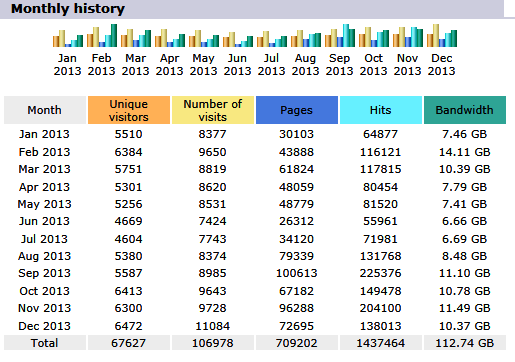Select the blue Pages column header
The width and height of the screenshot is (515, 362).
coord(297,110)
